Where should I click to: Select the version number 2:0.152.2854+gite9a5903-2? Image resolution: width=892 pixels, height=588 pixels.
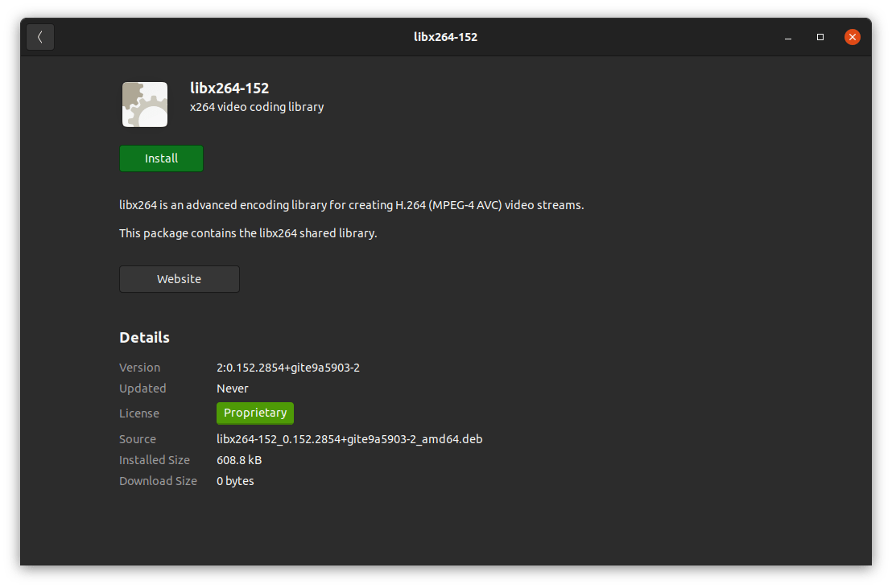pos(288,368)
